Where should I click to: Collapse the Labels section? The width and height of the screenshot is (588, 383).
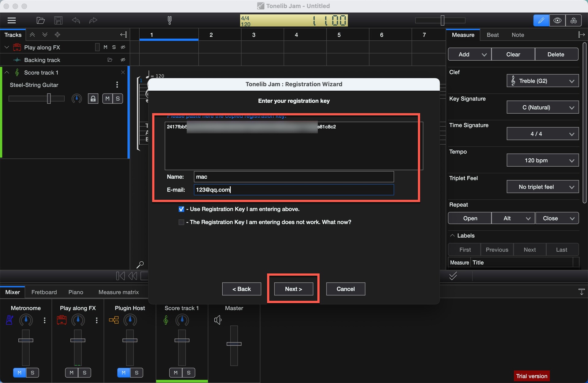[452, 235]
